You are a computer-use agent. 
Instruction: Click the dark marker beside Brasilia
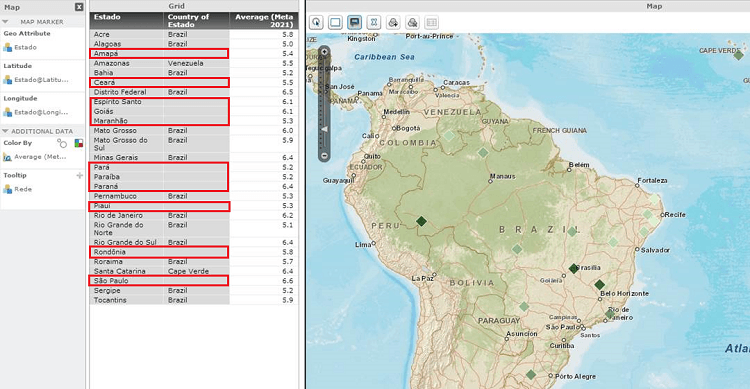click(x=574, y=268)
